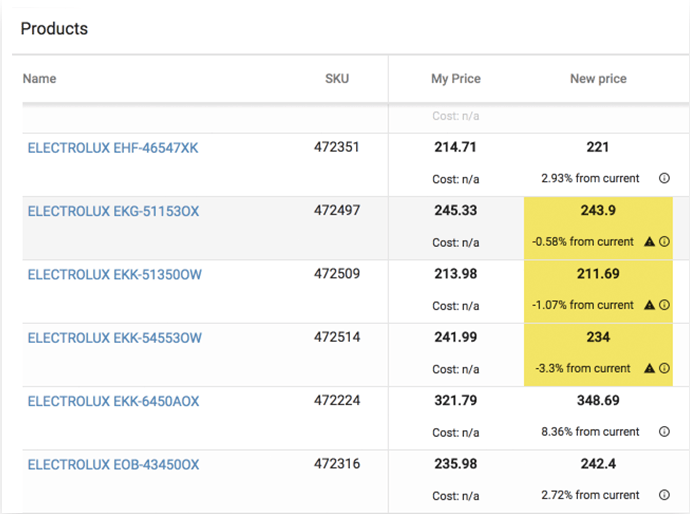Viewport: 690px width, 514px height.
Task: Select SKU 472509
Action: [x=337, y=274]
